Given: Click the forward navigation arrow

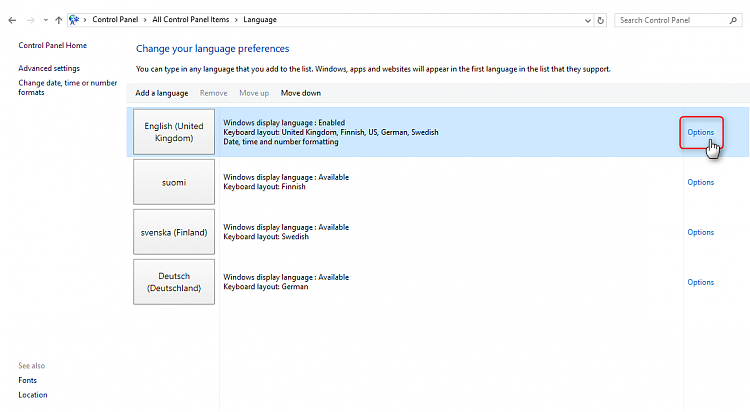Looking at the screenshot, I should pyautogui.click(x=31, y=20).
